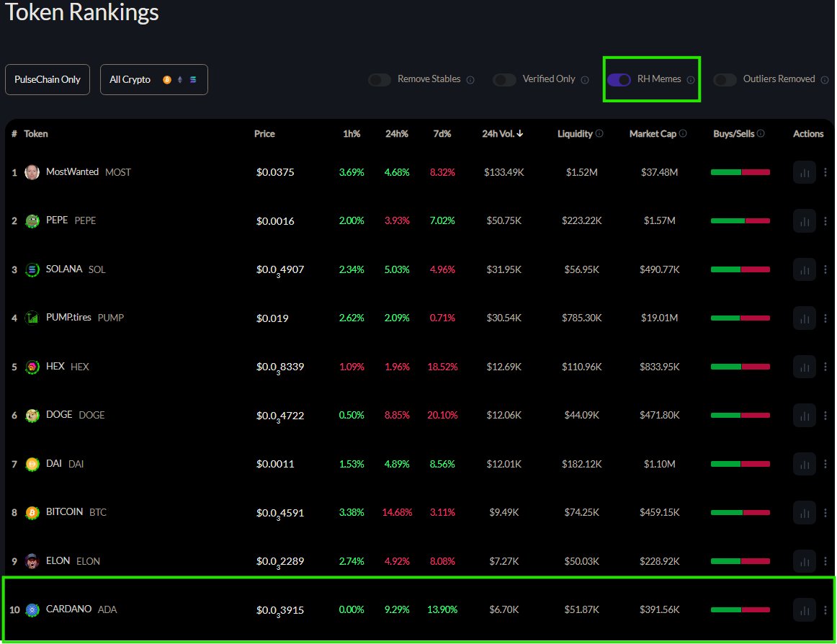
Task: Sort table by Price column header
Action: [x=264, y=133]
